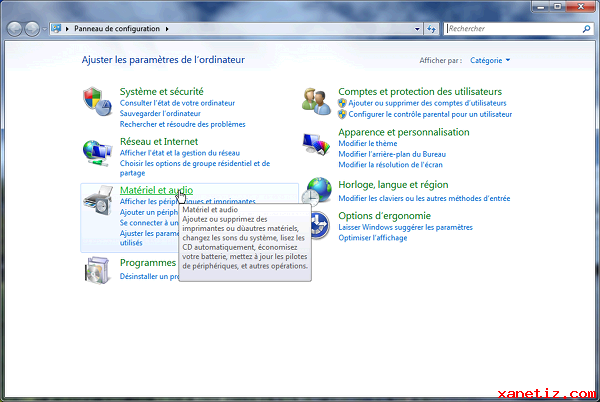Maximize the Control Panel window

click(558, 7)
